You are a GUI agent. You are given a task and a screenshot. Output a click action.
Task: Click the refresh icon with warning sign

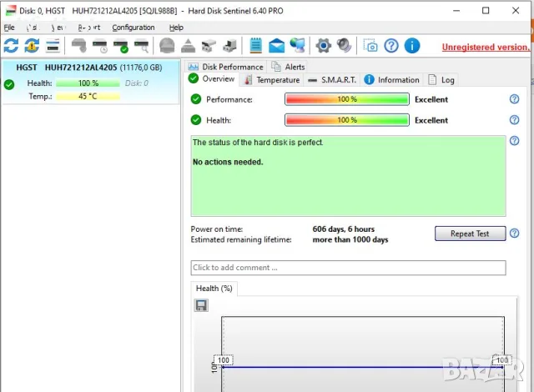pos(32,46)
